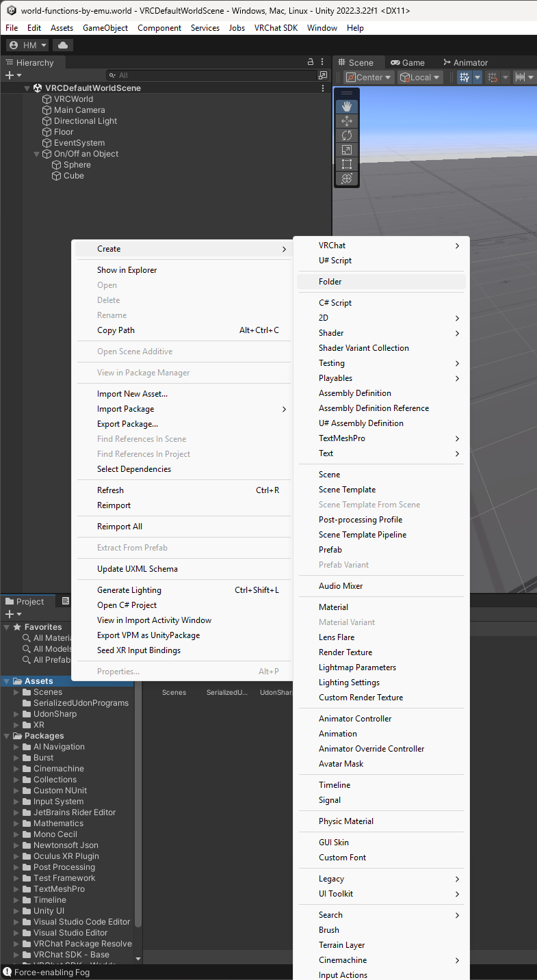Select the combined Transform tool

point(347,178)
